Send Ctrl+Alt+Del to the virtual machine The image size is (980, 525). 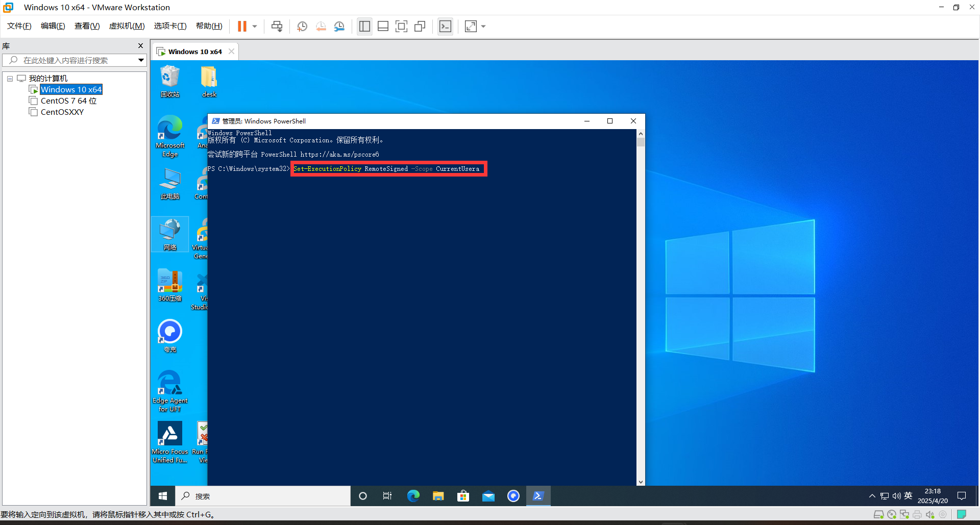tap(277, 26)
